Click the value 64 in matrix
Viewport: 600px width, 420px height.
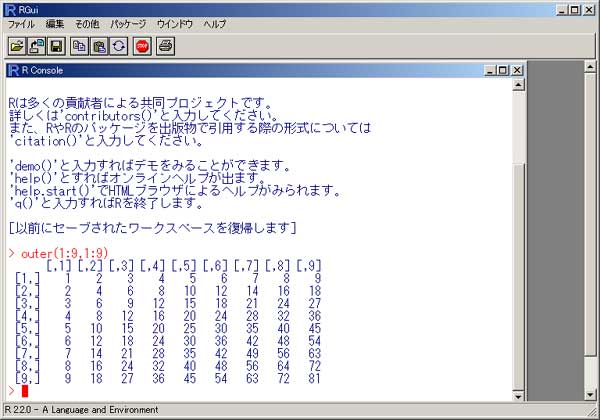tap(284, 366)
